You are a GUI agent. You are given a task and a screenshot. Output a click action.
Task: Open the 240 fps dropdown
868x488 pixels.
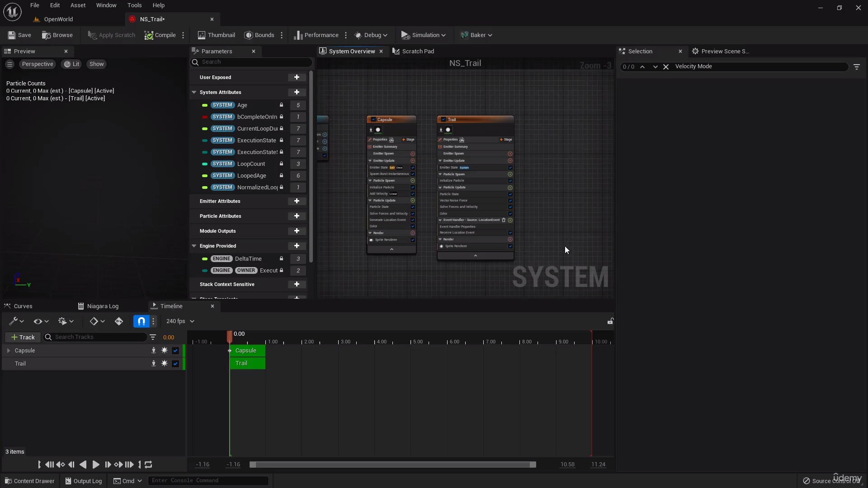coord(179,321)
